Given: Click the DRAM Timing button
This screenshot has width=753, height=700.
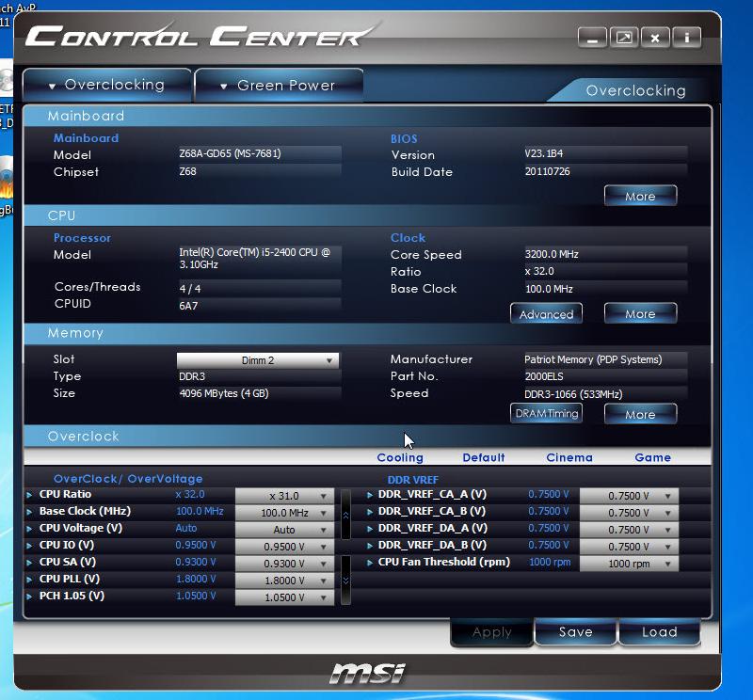Looking at the screenshot, I should click(546, 414).
